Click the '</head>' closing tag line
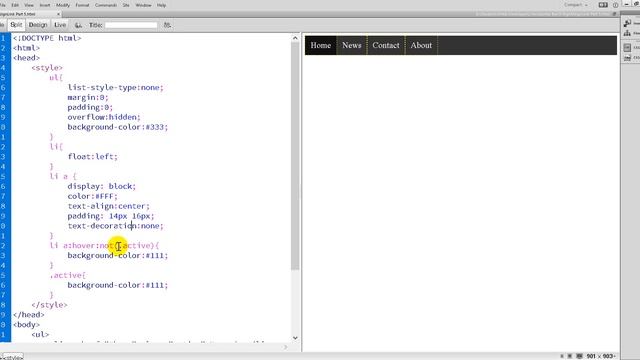Screen dimensions: 640x360 click(x=29, y=315)
